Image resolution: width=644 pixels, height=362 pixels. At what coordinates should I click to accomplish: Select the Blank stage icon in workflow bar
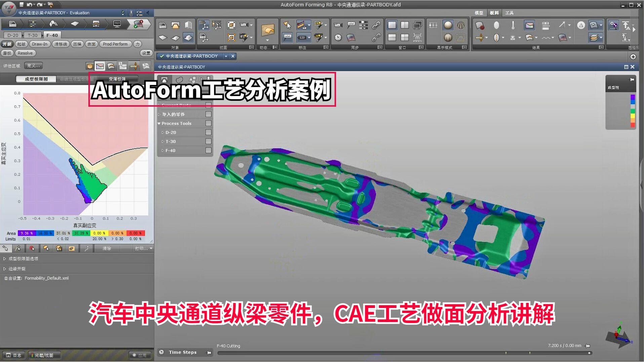point(75,24)
